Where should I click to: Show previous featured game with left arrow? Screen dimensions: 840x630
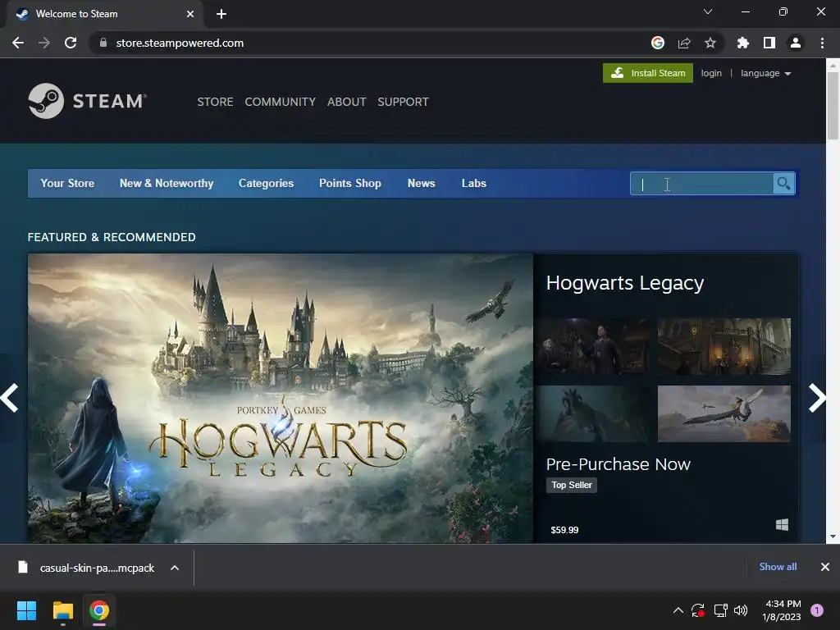pyautogui.click(x=10, y=398)
